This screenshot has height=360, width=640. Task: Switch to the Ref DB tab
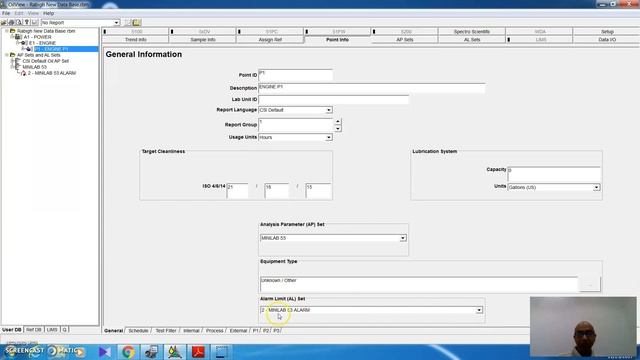point(33,329)
